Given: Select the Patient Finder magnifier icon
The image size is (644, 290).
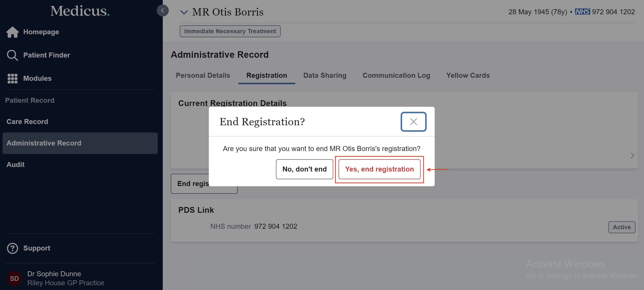Looking at the screenshot, I should tap(12, 55).
